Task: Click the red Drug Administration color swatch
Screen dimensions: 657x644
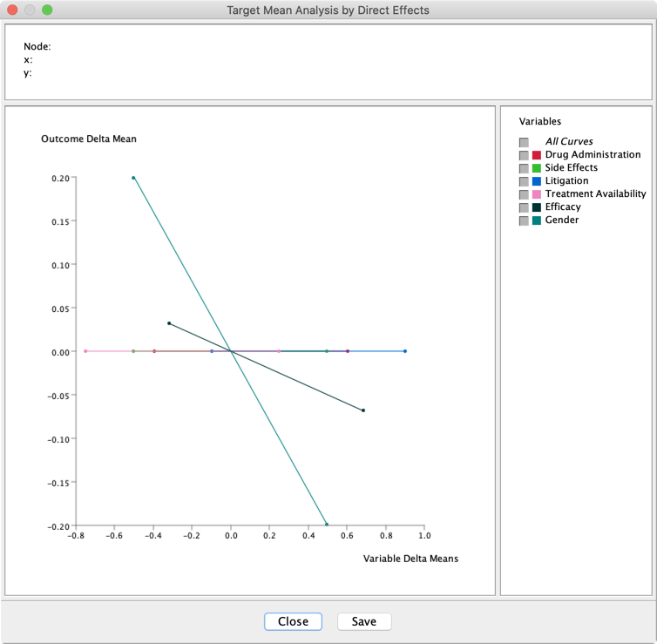Action: coord(538,155)
